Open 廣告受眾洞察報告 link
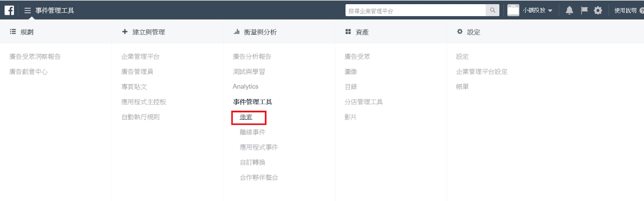Image resolution: width=644 pixels, height=201 pixels. coord(35,57)
